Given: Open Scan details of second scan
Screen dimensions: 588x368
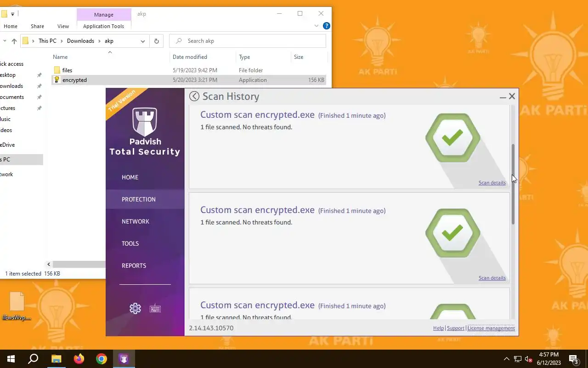Looking at the screenshot, I should pyautogui.click(x=492, y=278).
